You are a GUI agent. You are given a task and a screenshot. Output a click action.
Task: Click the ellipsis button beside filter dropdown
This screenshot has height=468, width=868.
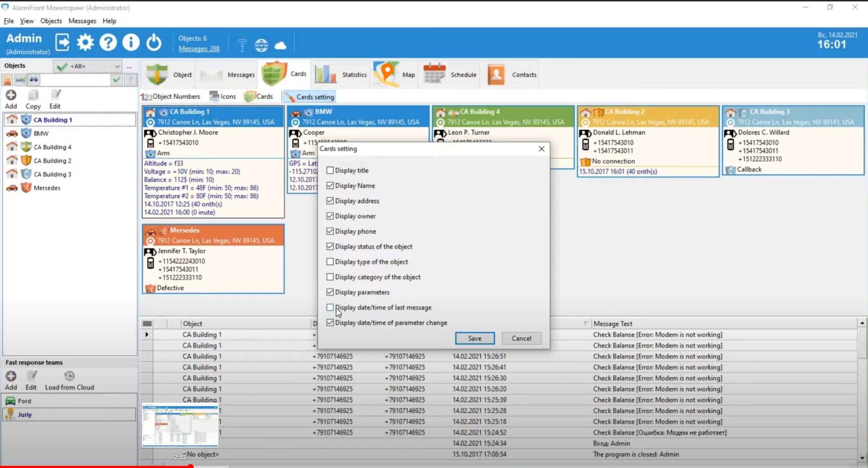coord(129,66)
